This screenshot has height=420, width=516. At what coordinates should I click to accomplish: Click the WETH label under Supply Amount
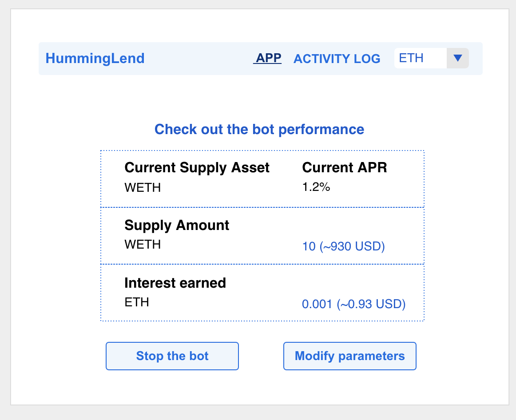click(143, 245)
